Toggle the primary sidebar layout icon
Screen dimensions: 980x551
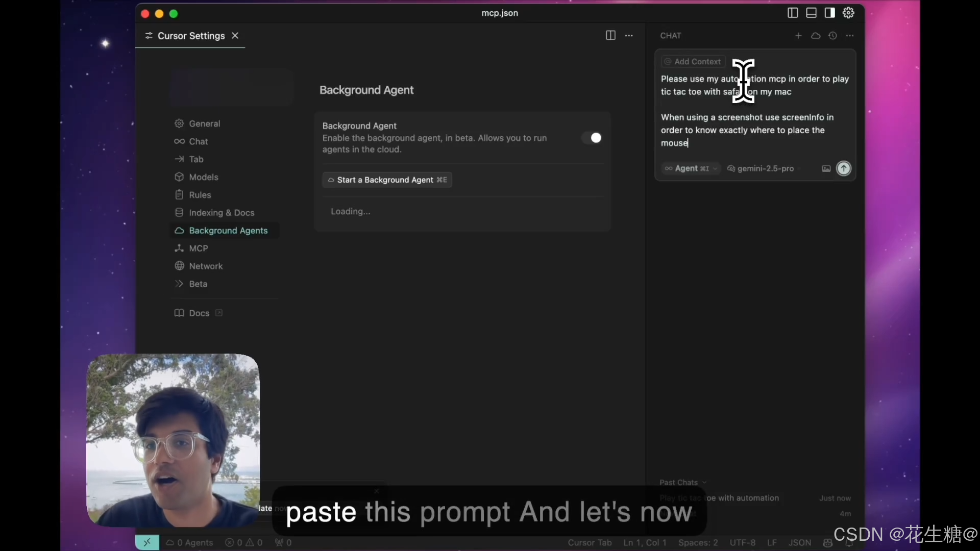792,13
